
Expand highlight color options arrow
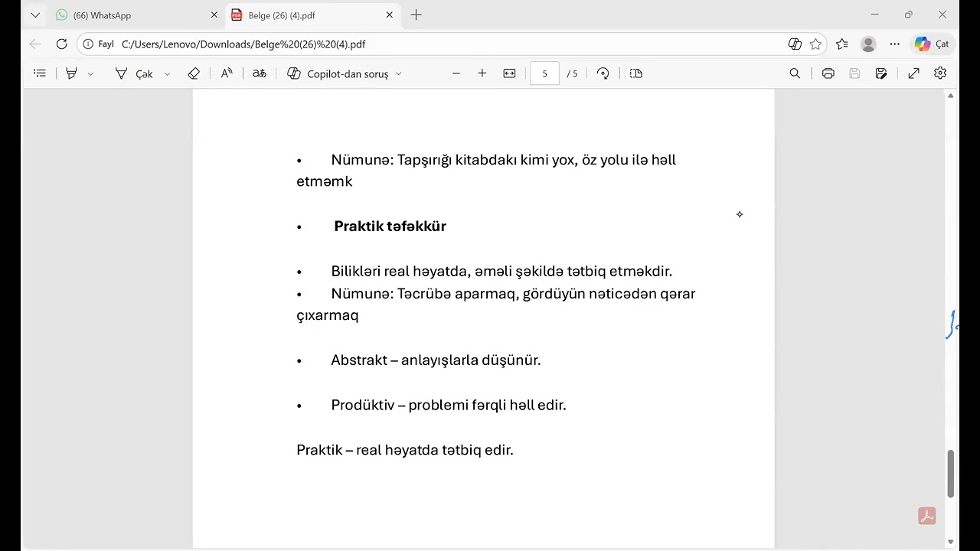click(90, 74)
